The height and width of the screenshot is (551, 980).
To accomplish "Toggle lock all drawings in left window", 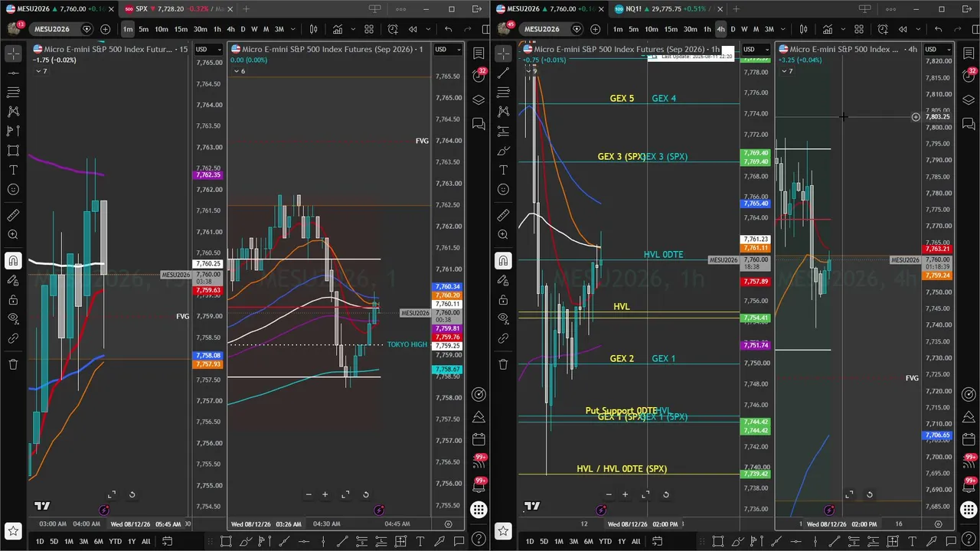I will click(13, 299).
